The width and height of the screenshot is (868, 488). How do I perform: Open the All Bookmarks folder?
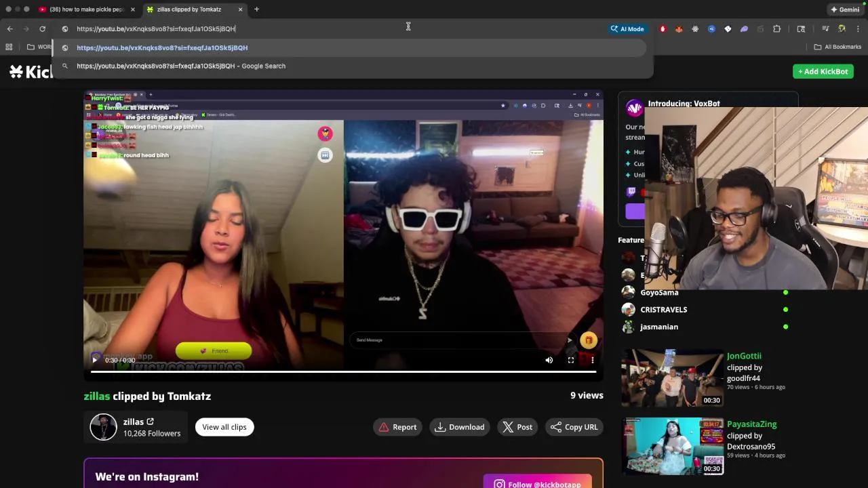click(x=837, y=47)
